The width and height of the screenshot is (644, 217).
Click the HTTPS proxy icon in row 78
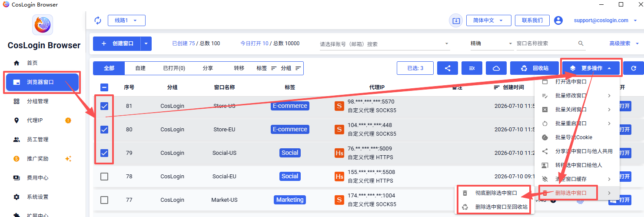(339, 176)
